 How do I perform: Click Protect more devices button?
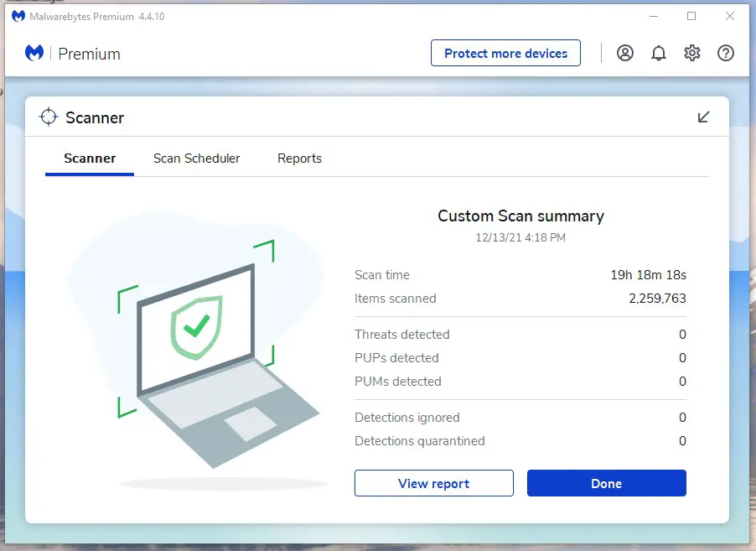[505, 53]
